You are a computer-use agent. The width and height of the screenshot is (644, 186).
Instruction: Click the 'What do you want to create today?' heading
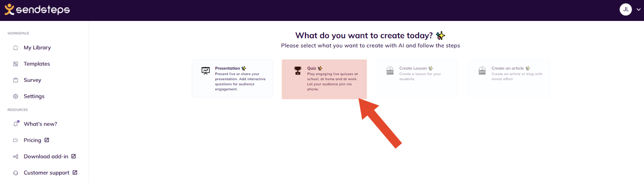coord(364,36)
